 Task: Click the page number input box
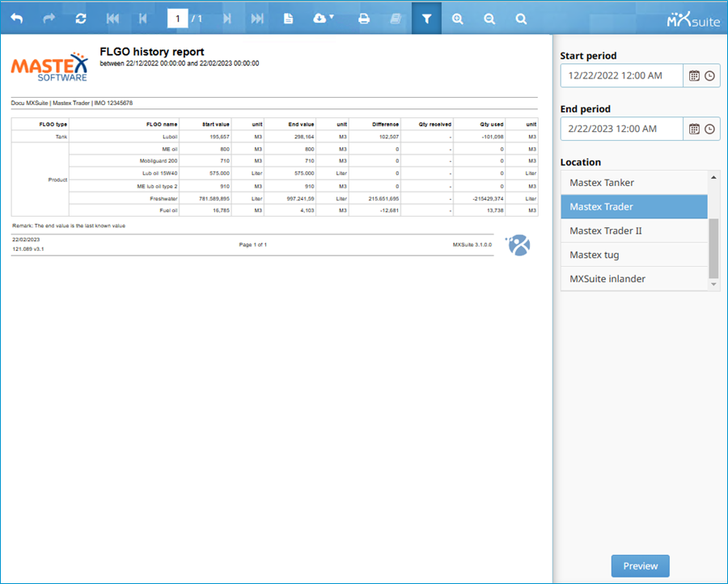click(177, 19)
